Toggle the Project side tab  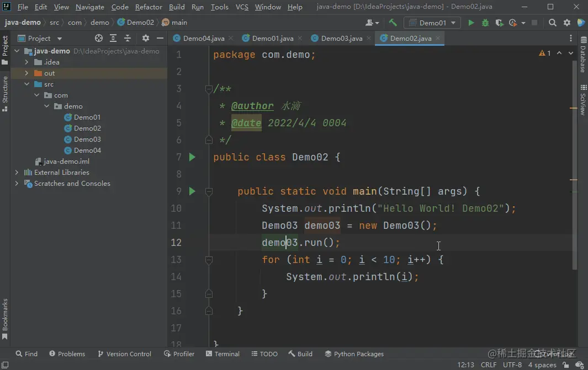pos(5,50)
